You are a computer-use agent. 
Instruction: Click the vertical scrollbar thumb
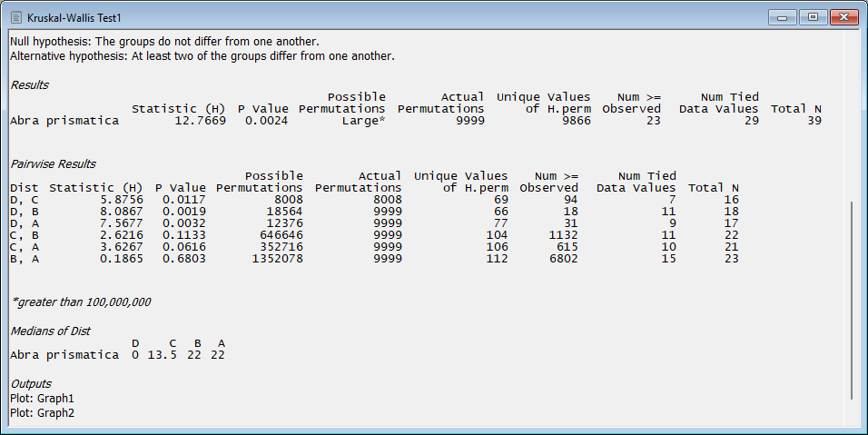click(x=852, y=300)
